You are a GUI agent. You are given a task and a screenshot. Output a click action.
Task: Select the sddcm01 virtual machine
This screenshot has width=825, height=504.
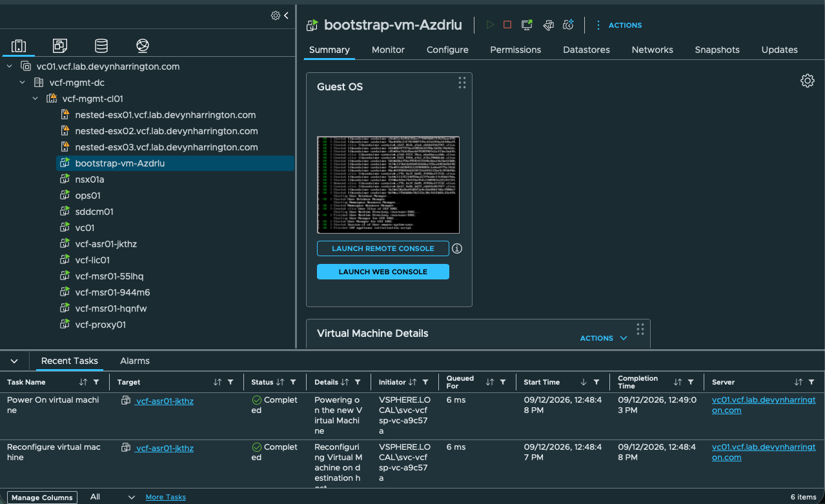coord(94,212)
